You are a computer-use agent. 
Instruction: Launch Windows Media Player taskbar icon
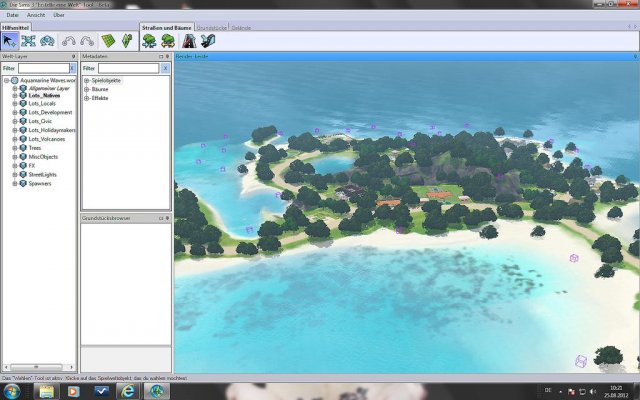(73, 391)
